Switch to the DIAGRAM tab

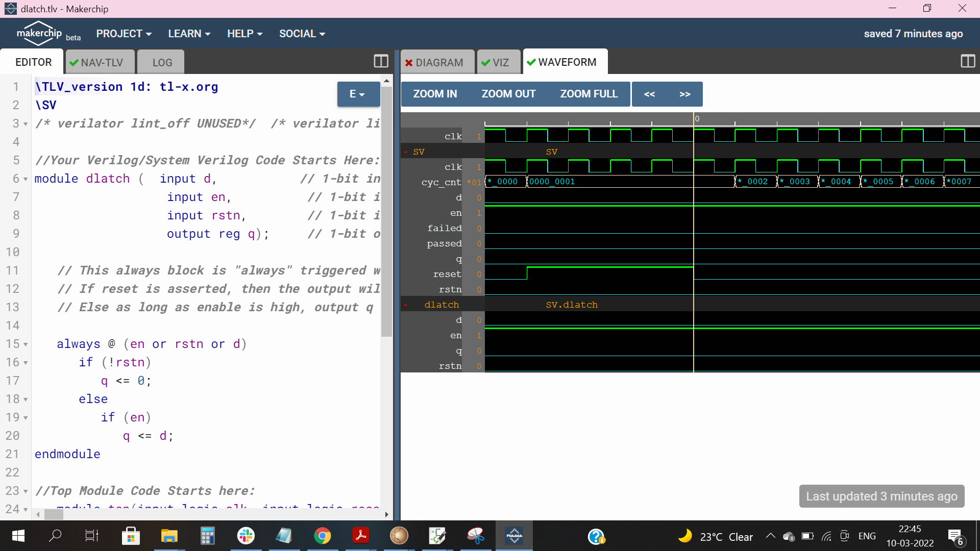click(x=437, y=62)
